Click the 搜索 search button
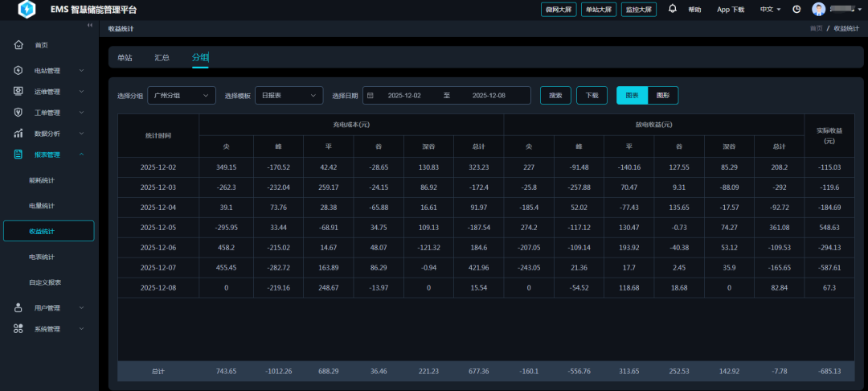Image resolution: width=868 pixels, height=391 pixels. click(555, 96)
